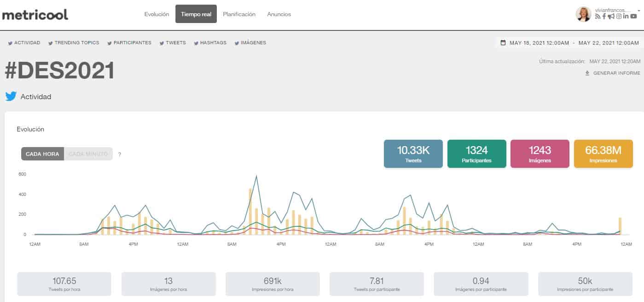
Task: Click the user profile avatar photo
Action: [x=583, y=14]
